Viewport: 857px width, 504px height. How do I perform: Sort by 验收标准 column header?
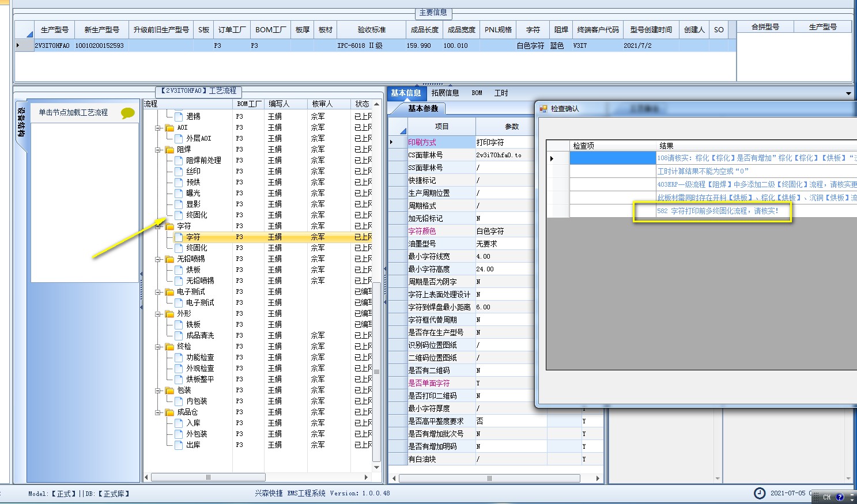[371, 29]
